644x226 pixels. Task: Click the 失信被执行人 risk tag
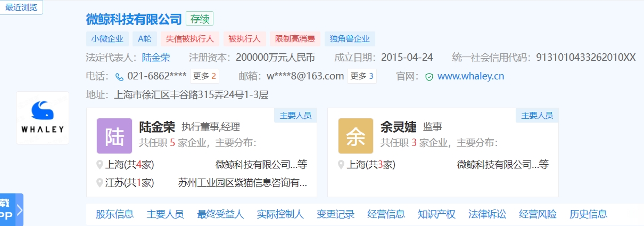(x=190, y=39)
